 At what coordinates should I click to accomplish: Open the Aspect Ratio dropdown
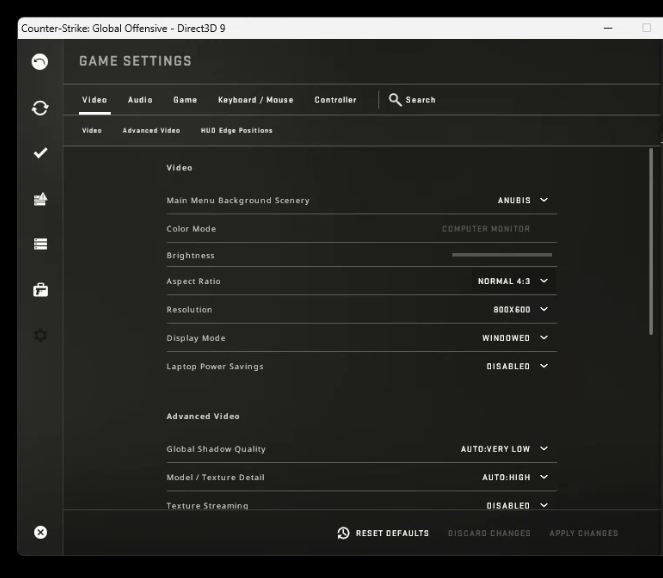click(513, 281)
